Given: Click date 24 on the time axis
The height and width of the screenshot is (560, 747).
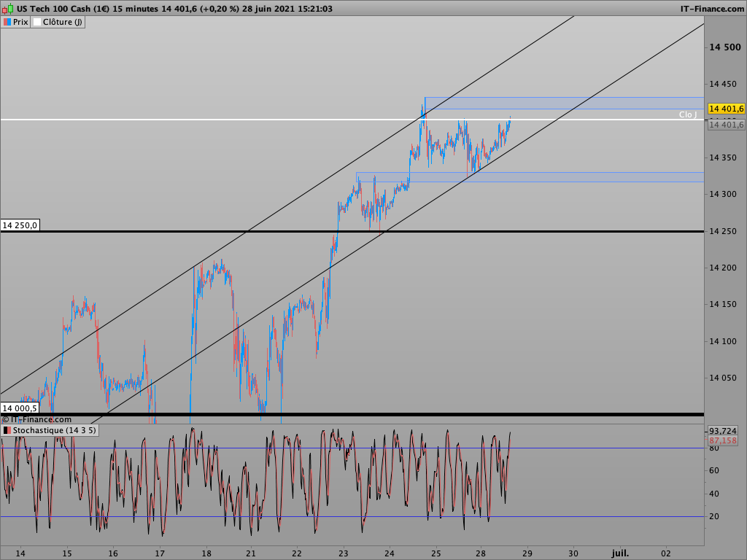Looking at the screenshot, I should [390, 553].
